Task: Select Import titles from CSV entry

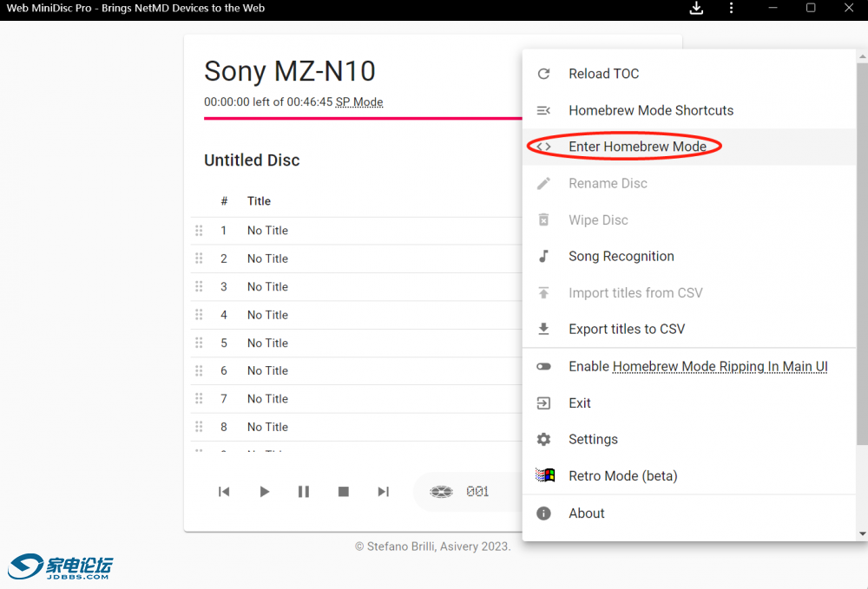Action: 689,292
